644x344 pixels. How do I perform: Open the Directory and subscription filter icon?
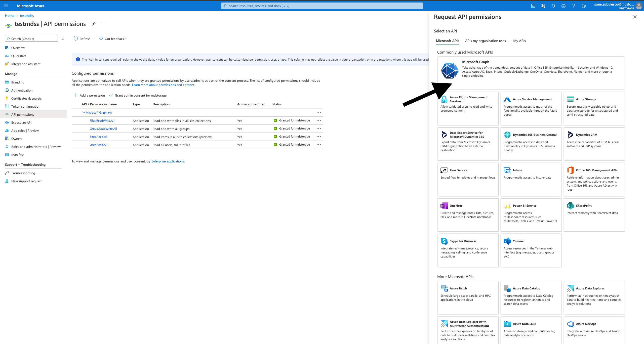pos(543,6)
